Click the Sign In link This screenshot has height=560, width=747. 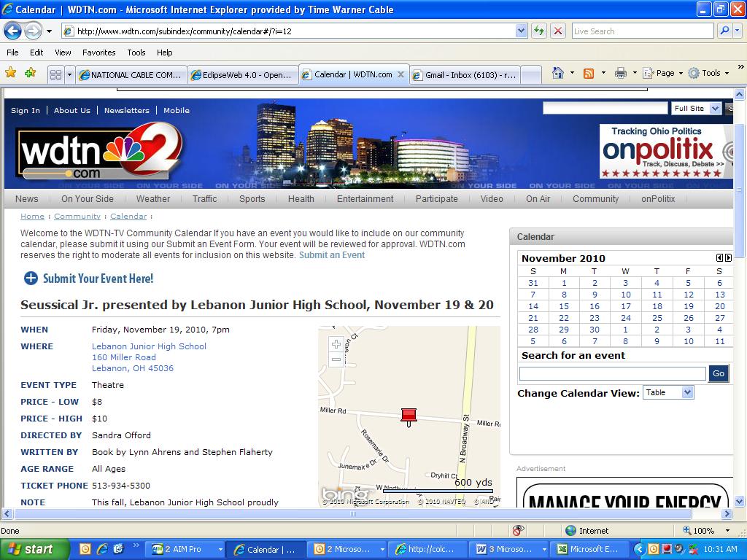(x=26, y=111)
